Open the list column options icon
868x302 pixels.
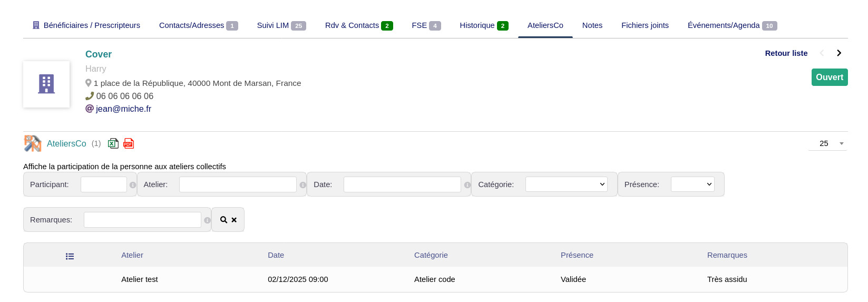[x=70, y=256]
